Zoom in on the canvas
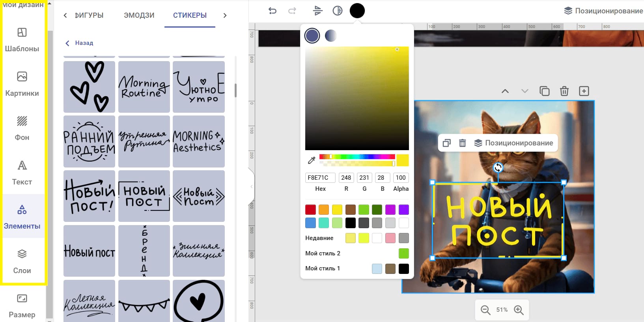 [519, 310]
